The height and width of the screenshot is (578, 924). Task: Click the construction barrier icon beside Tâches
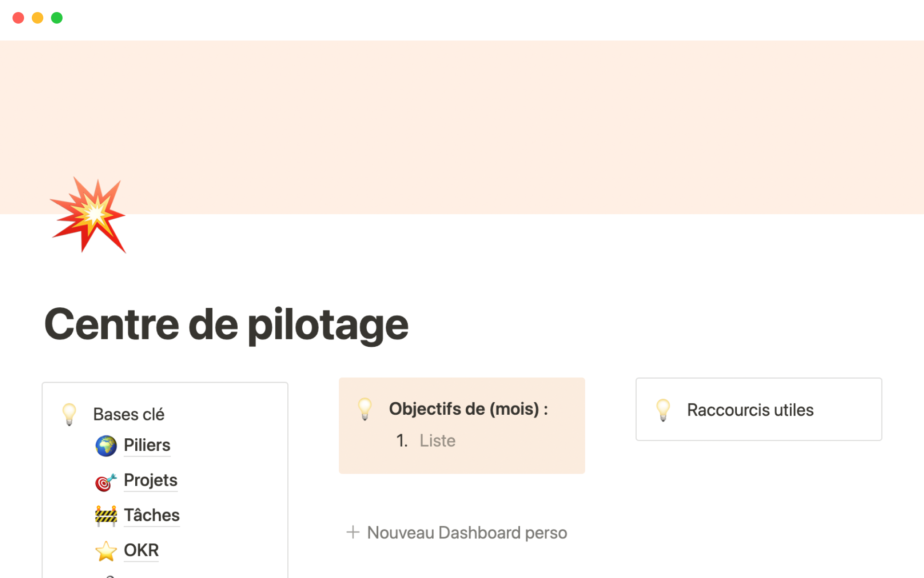(106, 516)
